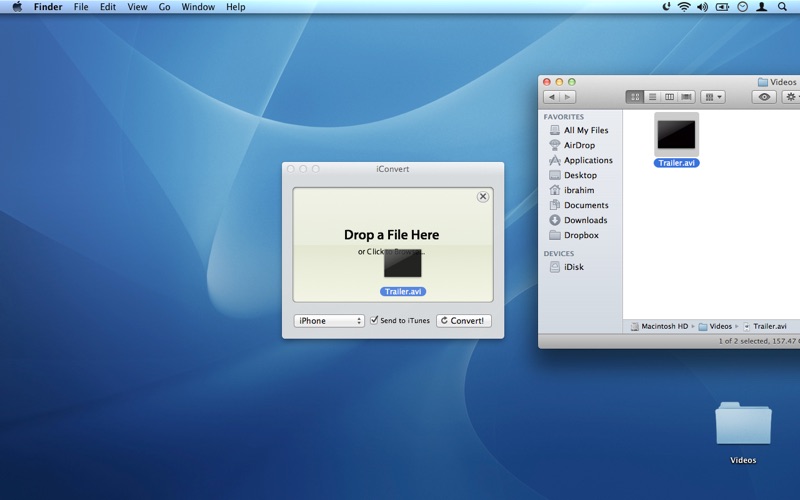This screenshot has width=800, height=500.
Task: Switch Finder to list view
Action: (652, 97)
